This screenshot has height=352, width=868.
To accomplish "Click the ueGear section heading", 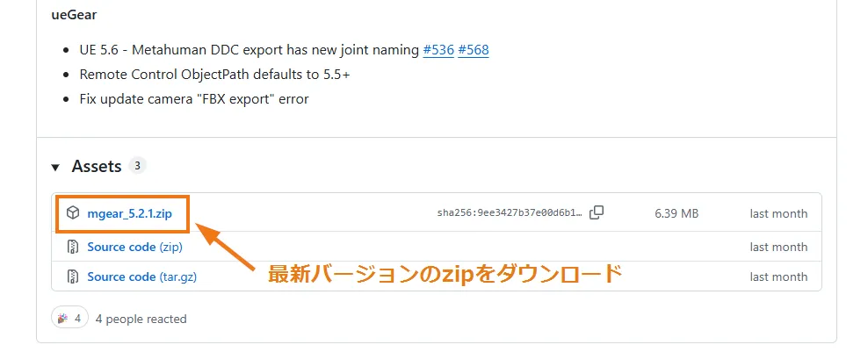I will point(73,16).
